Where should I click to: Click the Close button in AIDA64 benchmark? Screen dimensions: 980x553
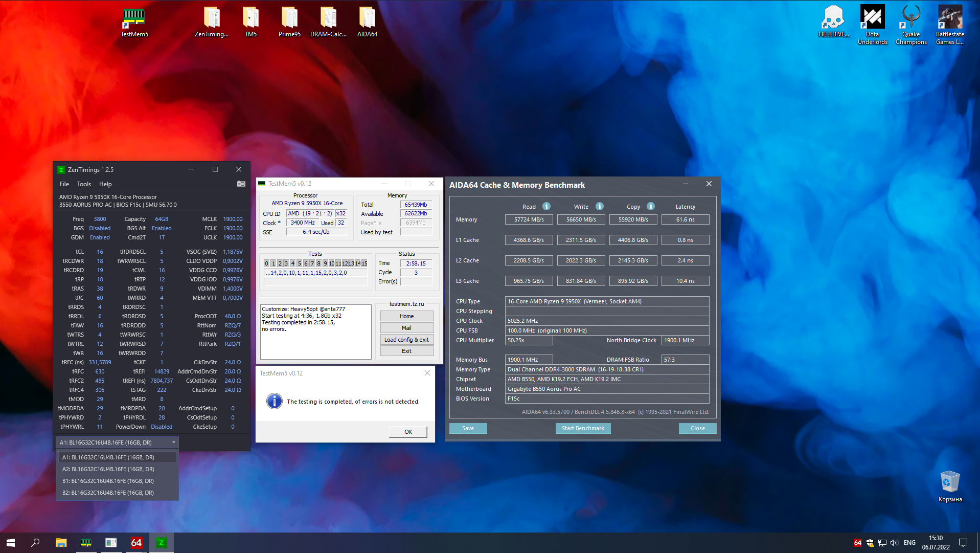click(697, 429)
